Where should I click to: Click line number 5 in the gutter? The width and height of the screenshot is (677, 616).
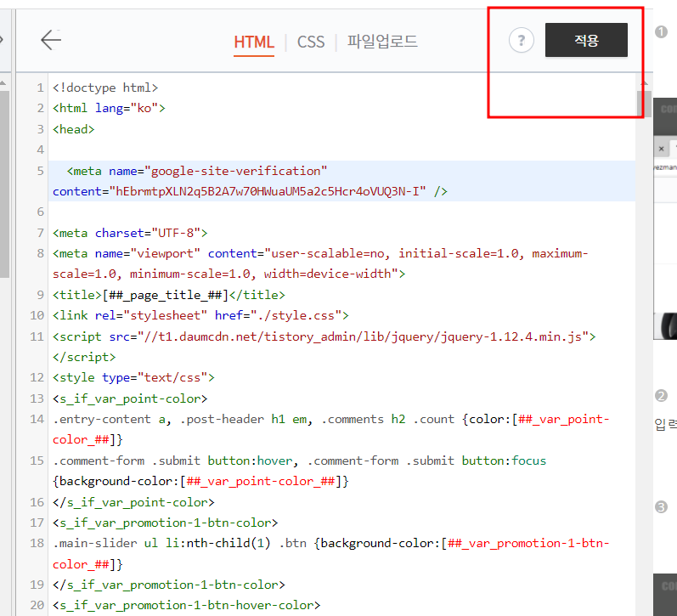tap(40, 171)
